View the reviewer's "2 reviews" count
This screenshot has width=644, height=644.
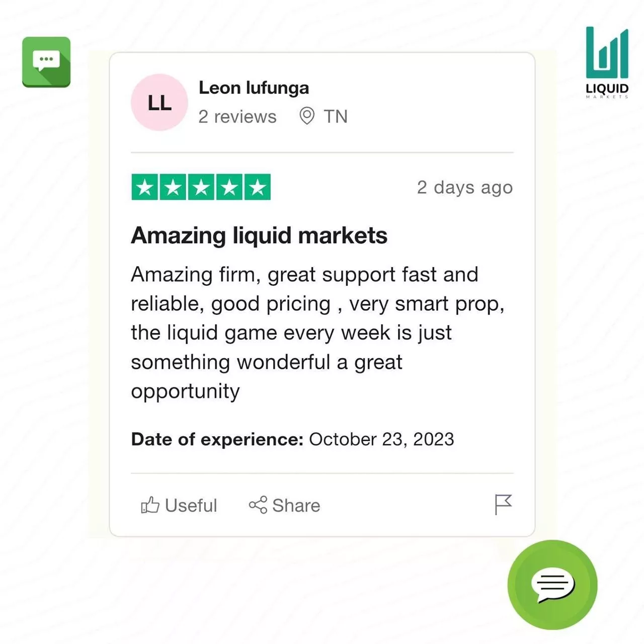pos(237,117)
